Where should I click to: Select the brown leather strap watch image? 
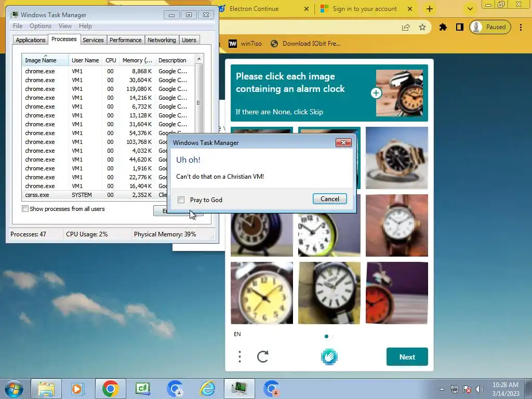coord(396,225)
